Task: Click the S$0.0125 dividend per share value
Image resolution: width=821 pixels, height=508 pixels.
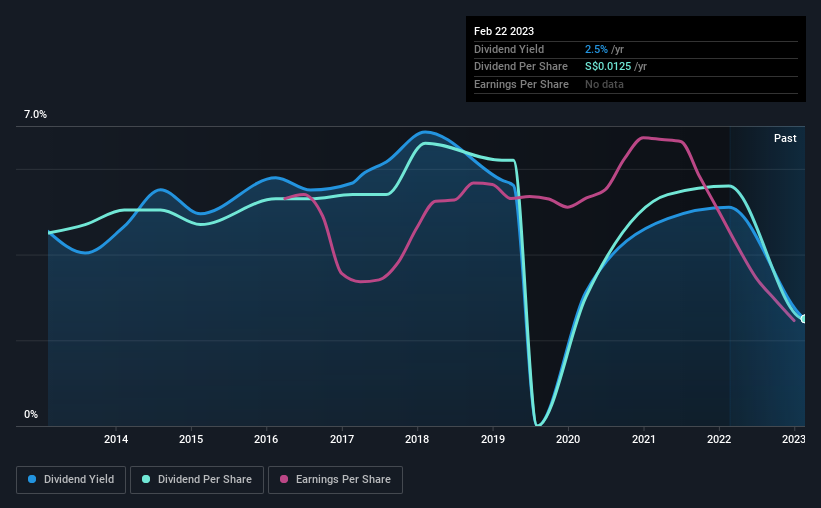Action: click(608, 67)
